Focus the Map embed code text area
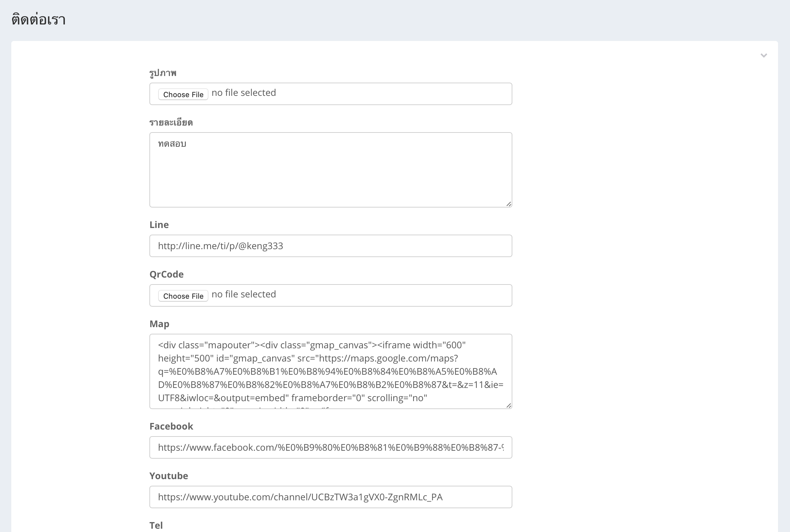 331,371
